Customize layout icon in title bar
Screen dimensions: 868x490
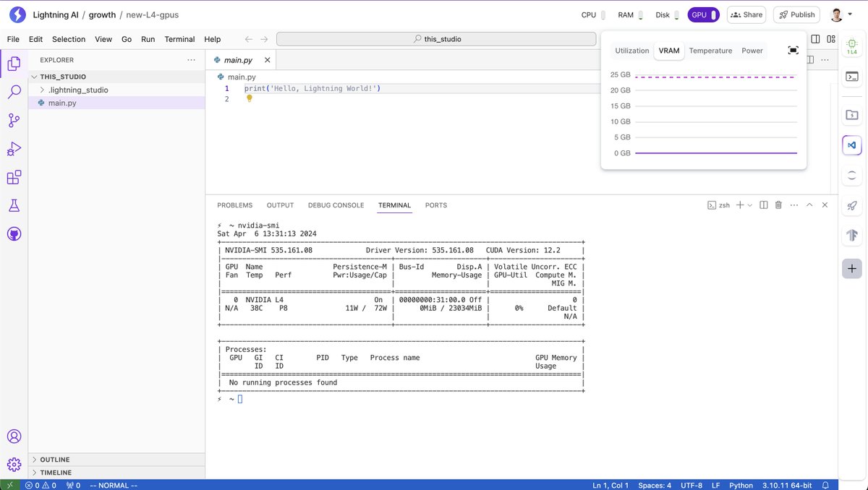click(x=831, y=39)
